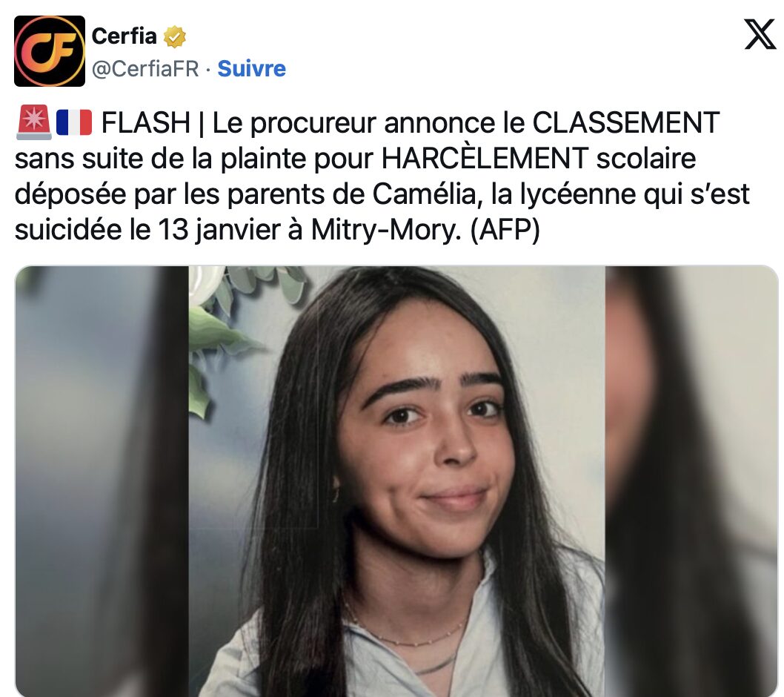Click the French flag emoji before FLASH
This screenshot has height=697, width=784.
(x=74, y=122)
